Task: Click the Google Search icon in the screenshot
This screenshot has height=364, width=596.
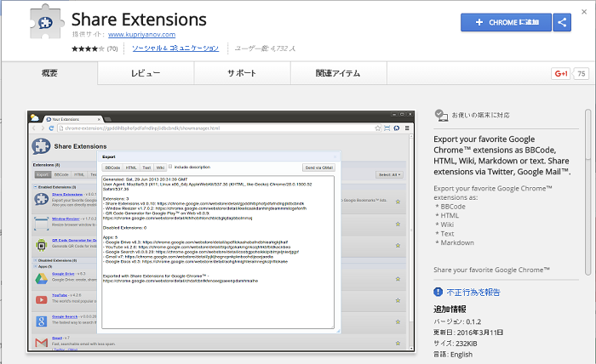Action: pos(42,321)
